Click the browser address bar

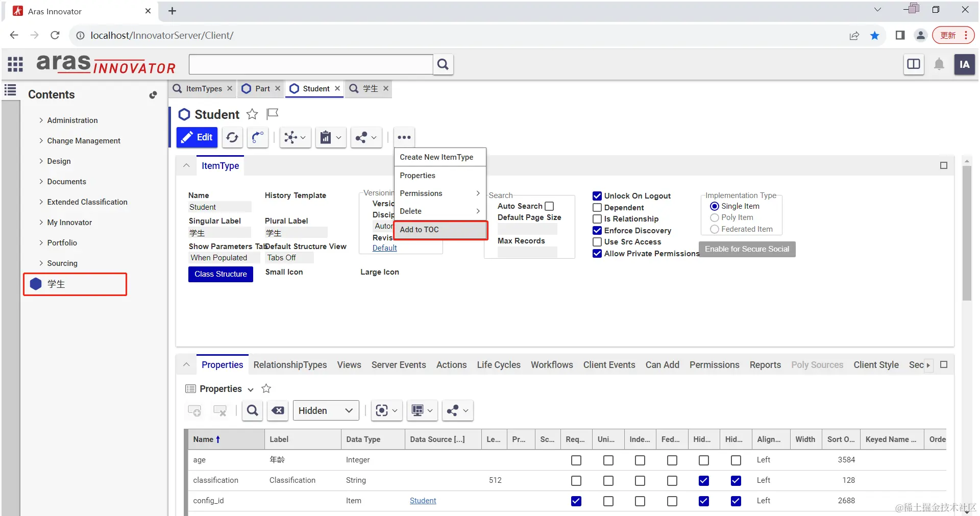[459, 35]
